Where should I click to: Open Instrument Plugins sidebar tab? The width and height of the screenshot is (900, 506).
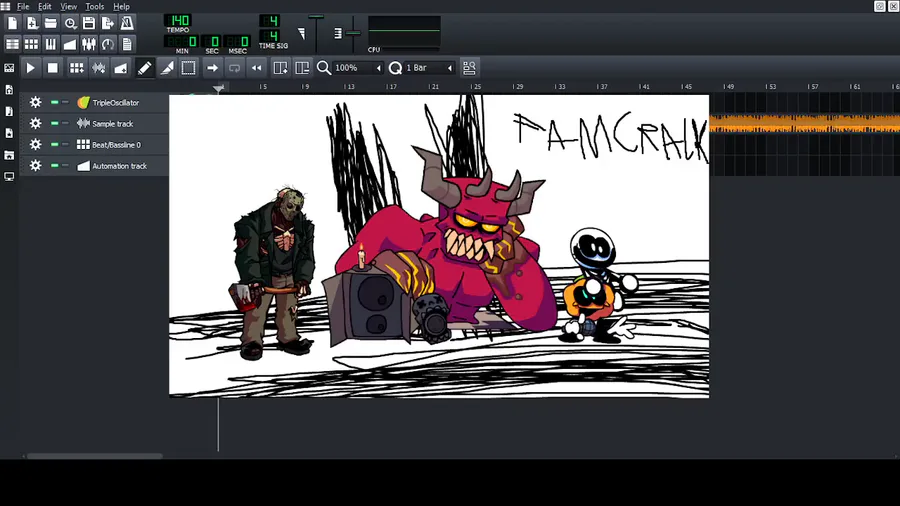click(9, 68)
